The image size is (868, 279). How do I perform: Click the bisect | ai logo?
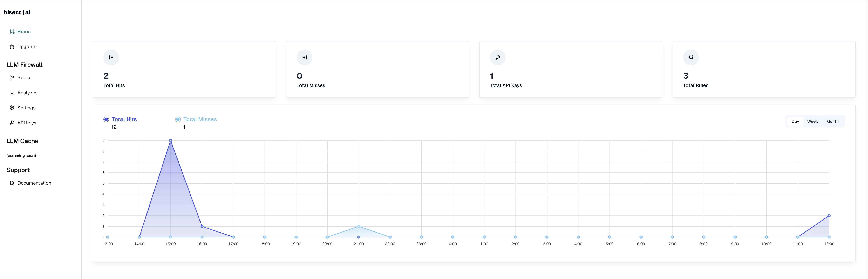pos(17,12)
